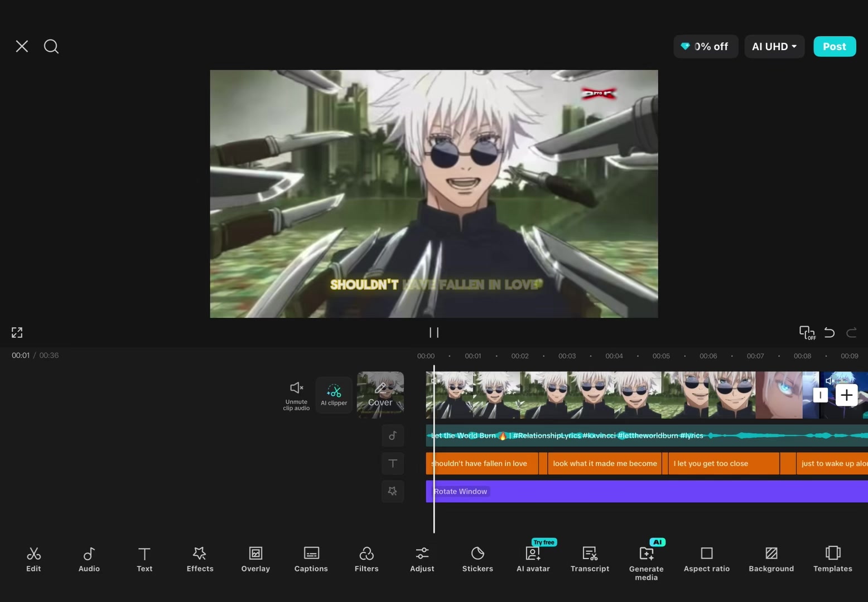Close the editor with the X icon
This screenshot has width=868, height=602.
[x=22, y=46]
